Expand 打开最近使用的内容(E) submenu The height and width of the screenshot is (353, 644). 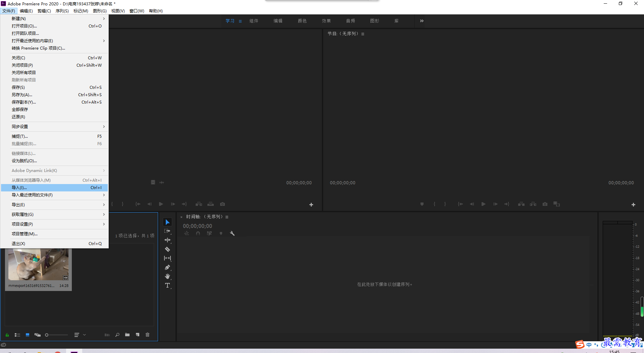(x=54, y=41)
